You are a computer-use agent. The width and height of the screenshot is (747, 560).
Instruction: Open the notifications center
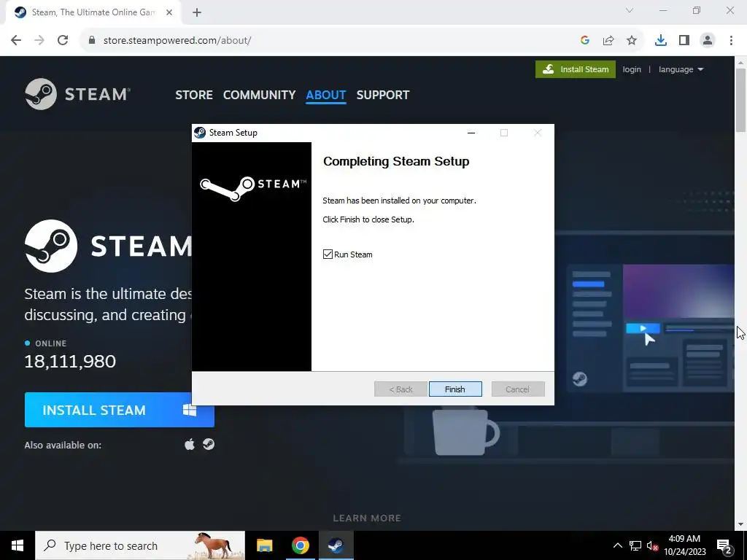pyautogui.click(x=724, y=545)
